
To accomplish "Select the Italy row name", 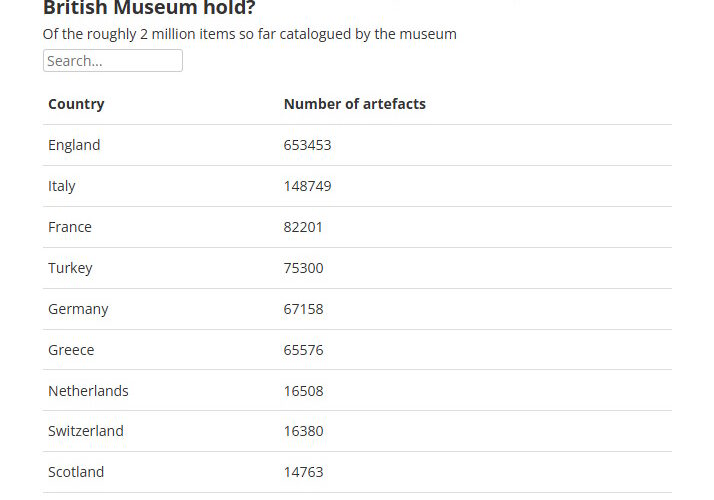I will click(x=62, y=186).
